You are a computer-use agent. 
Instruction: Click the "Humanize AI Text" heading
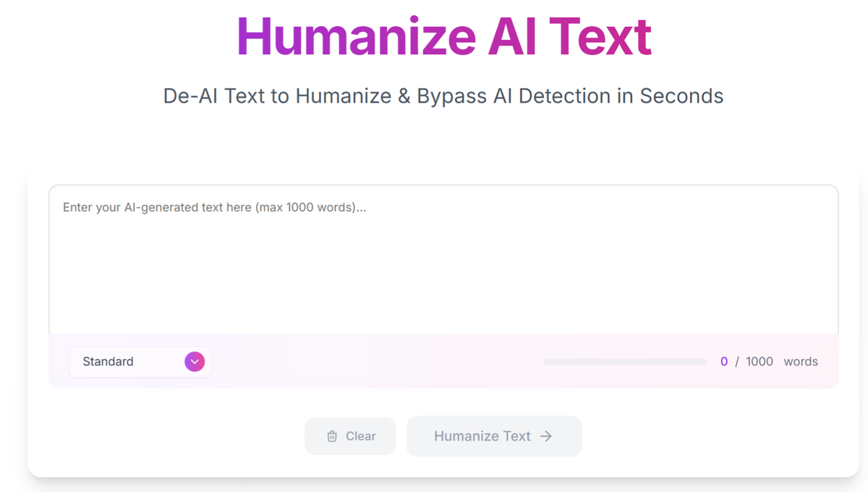point(443,36)
